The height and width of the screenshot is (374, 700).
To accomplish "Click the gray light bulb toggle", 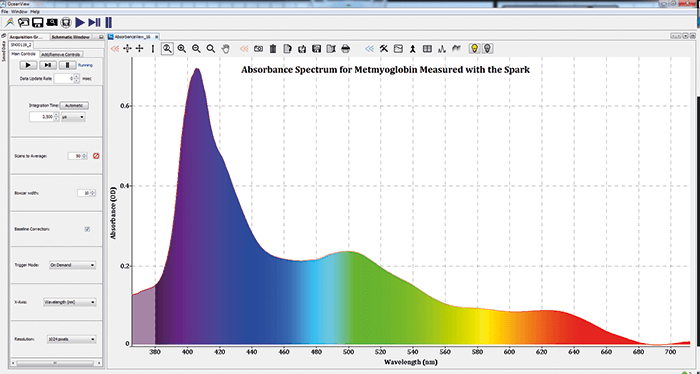I will (488, 48).
